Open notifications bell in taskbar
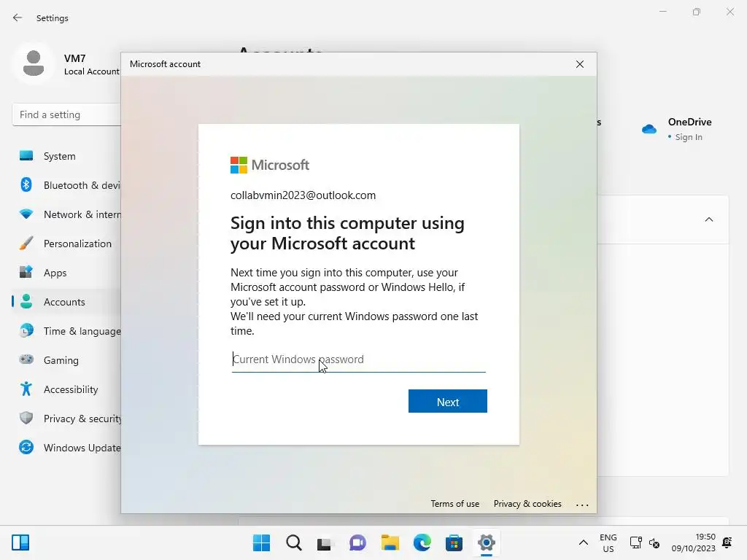 727,542
